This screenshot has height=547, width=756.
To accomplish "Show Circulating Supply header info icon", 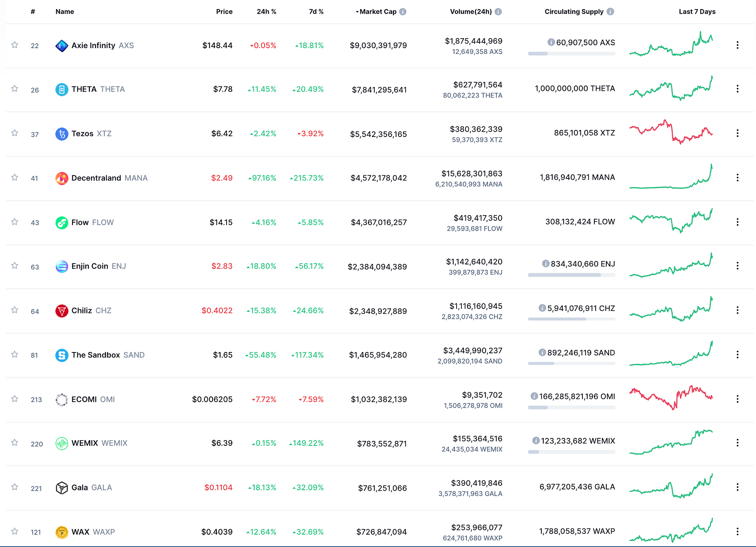I will (x=610, y=12).
